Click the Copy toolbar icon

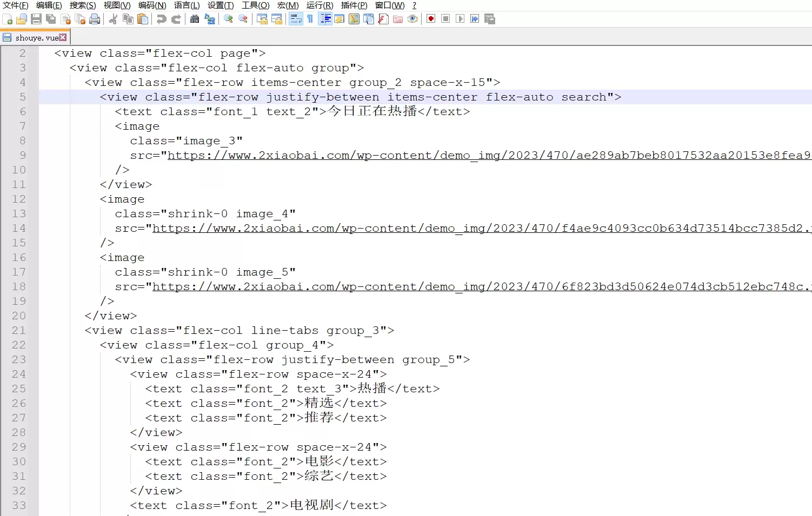pyautogui.click(x=128, y=19)
